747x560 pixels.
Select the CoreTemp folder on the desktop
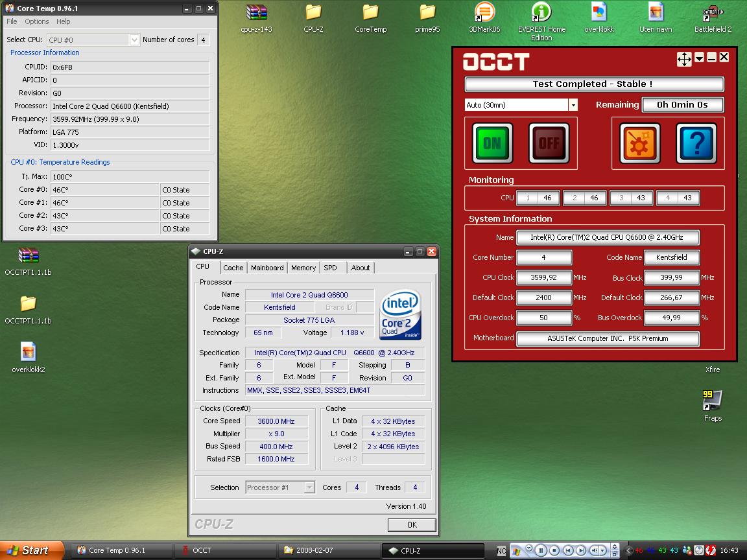pyautogui.click(x=371, y=19)
